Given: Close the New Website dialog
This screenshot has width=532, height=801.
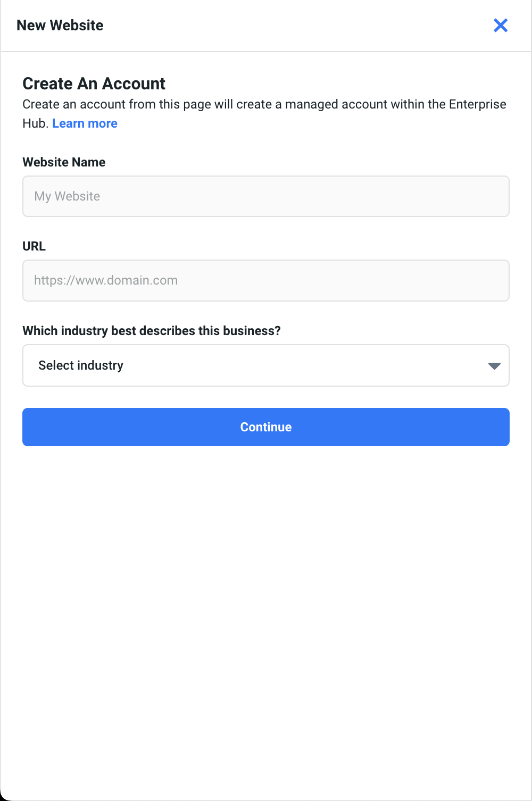Looking at the screenshot, I should point(501,25).
